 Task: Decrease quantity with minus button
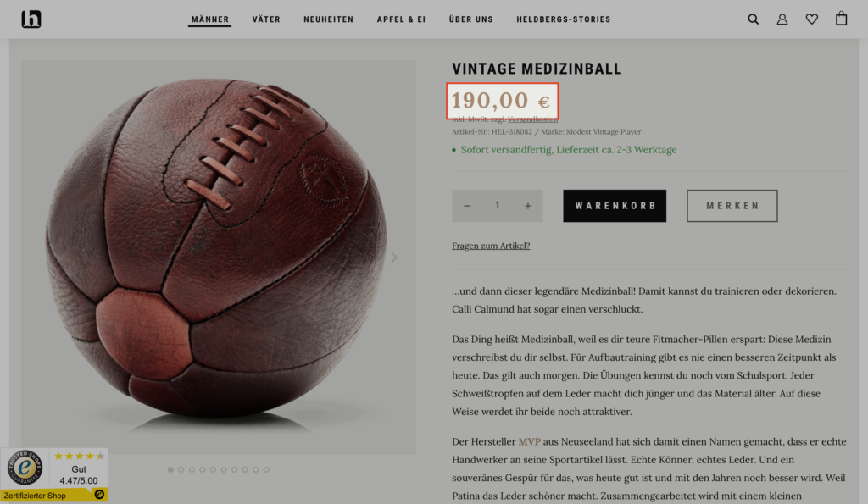(x=467, y=206)
